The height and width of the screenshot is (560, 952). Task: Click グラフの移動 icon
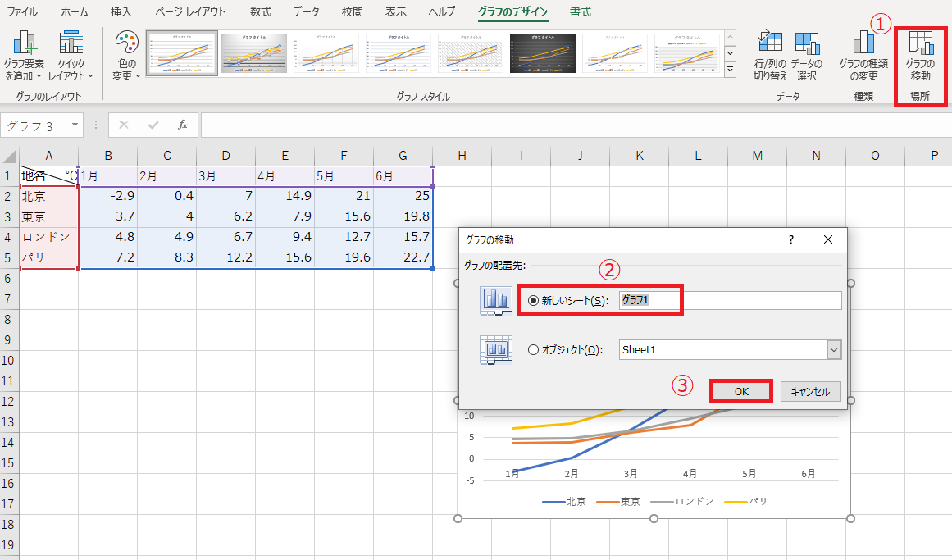pyautogui.click(x=920, y=56)
